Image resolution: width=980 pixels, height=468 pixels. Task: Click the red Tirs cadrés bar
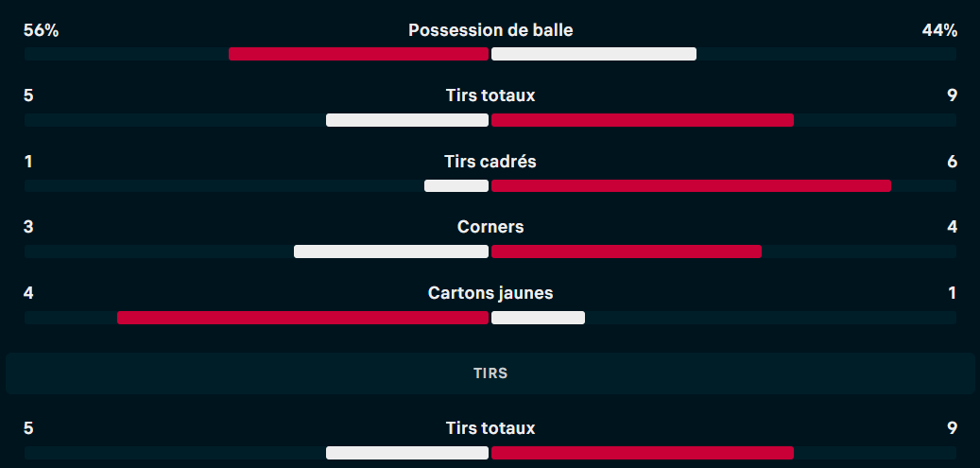click(x=691, y=186)
